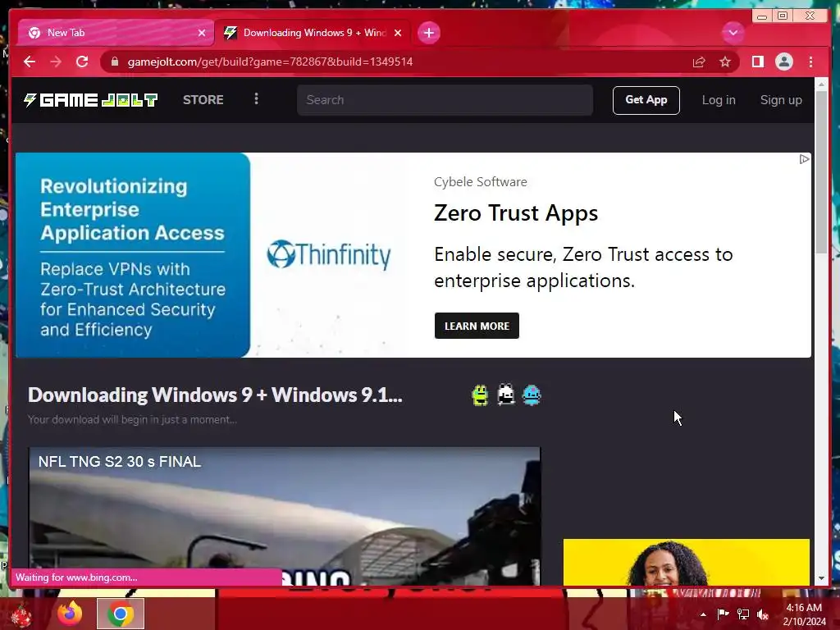
Task: Close the Downloading Windows 9 tab
Action: pos(398,33)
